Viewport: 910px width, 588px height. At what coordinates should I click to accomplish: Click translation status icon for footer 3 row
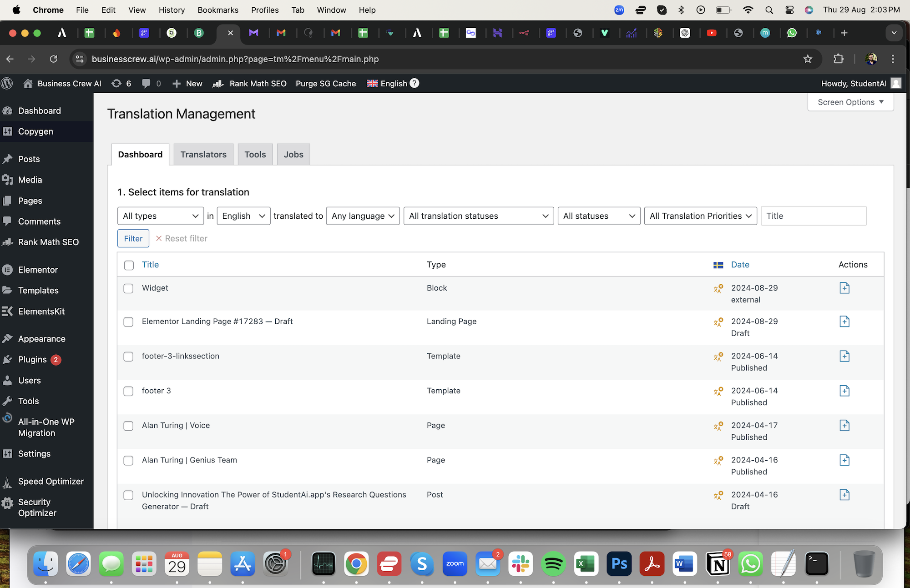click(x=718, y=391)
